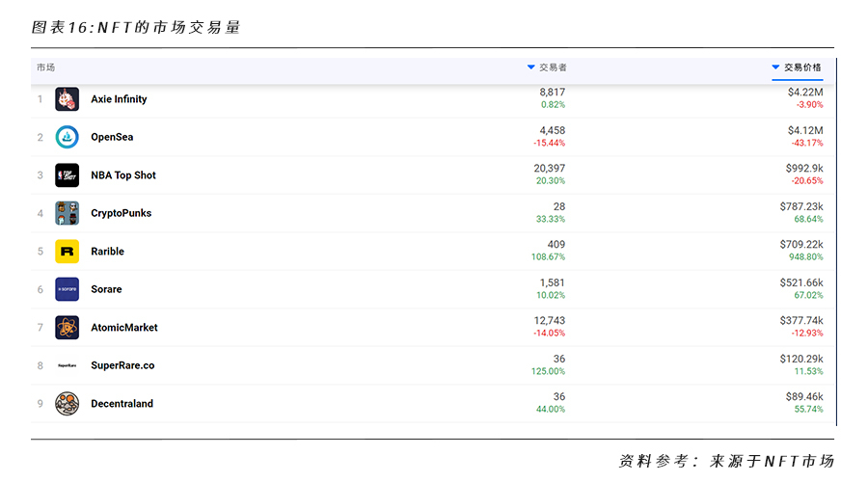Viewport: 868px width, 482px height.
Task: Open the OpenSea market link
Action: (x=112, y=137)
